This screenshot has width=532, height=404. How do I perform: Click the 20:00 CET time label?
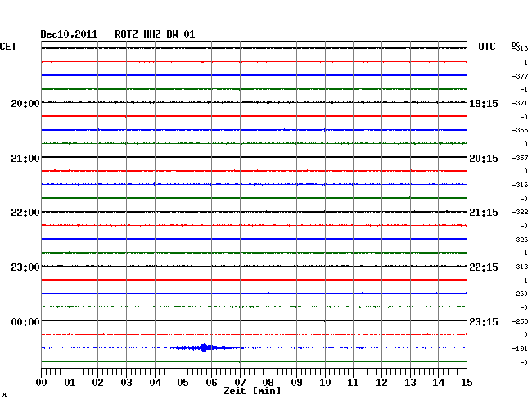click(25, 103)
